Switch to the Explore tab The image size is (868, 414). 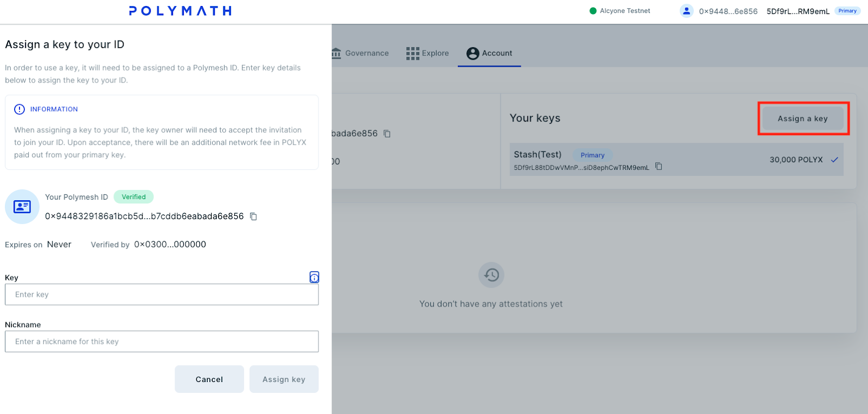(427, 53)
